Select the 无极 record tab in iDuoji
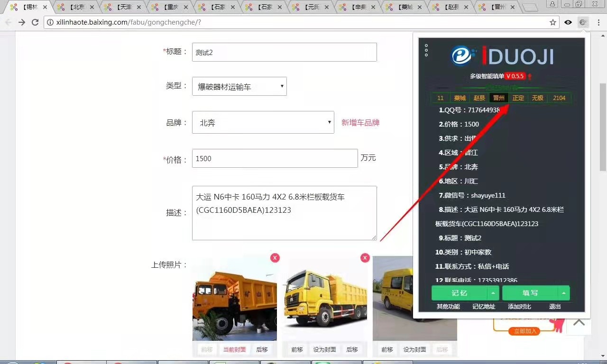The image size is (607, 364). coord(537,98)
